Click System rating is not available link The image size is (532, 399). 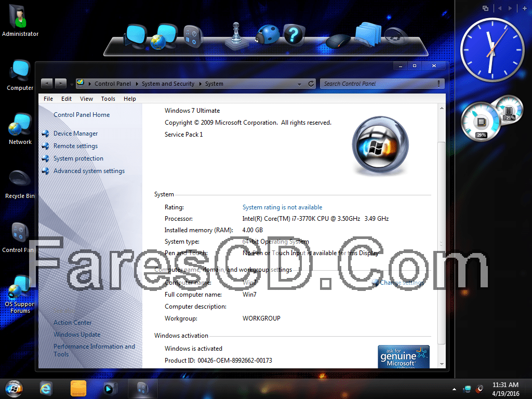(282, 207)
